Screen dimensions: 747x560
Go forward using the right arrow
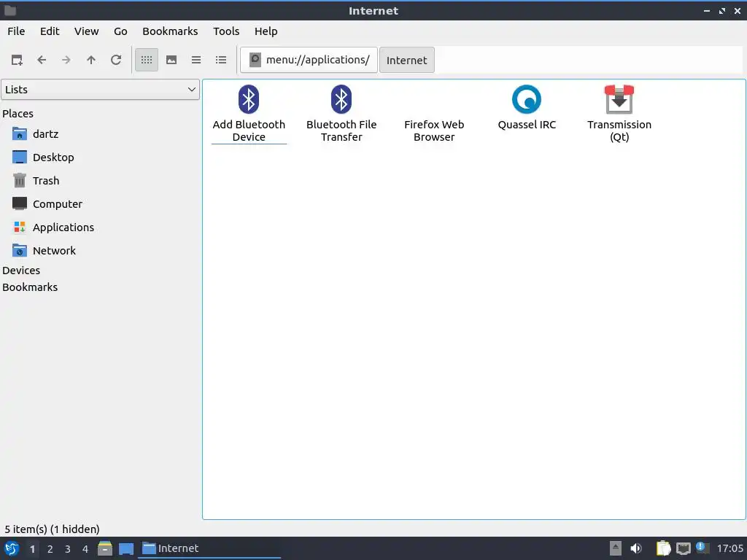coord(66,60)
